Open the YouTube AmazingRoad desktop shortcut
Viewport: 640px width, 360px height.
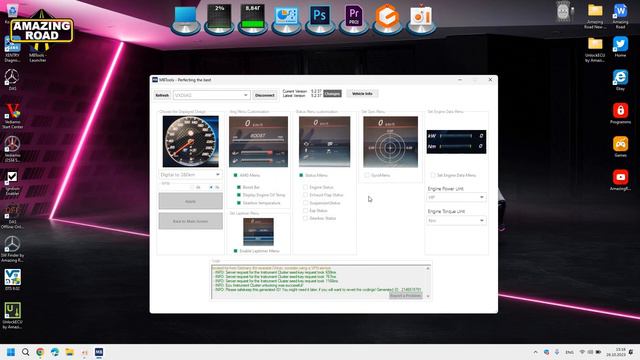[x=620, y=180]
